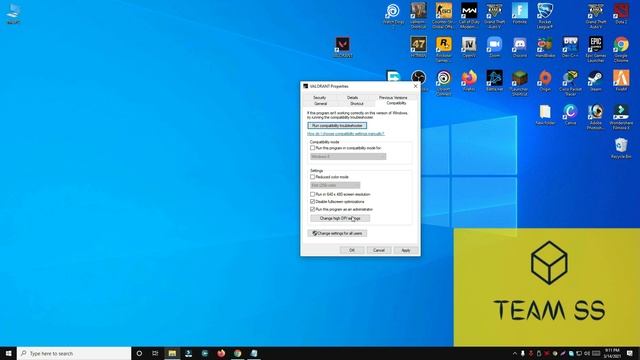The height and width of the screenshot is (360, 640).
Task: Open the Firefox desktop shortcut
Action: click(x=469, y=80)
